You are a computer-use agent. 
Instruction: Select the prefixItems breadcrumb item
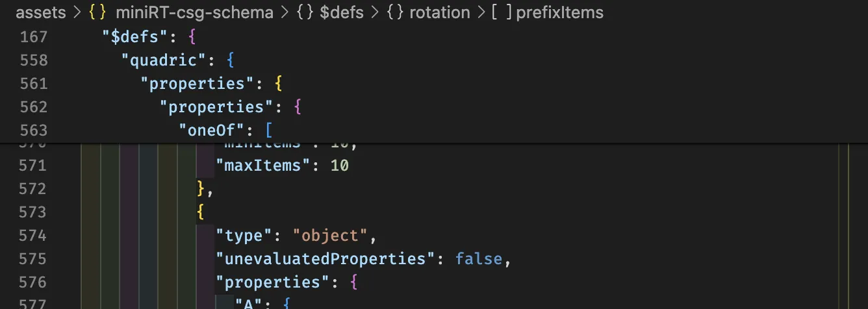[560, 12]
